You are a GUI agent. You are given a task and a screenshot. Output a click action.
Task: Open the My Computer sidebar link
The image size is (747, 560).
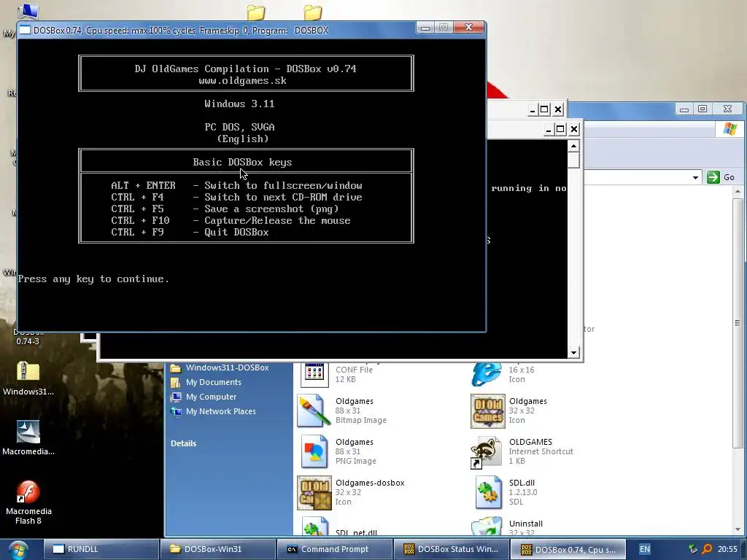[211, 397]
